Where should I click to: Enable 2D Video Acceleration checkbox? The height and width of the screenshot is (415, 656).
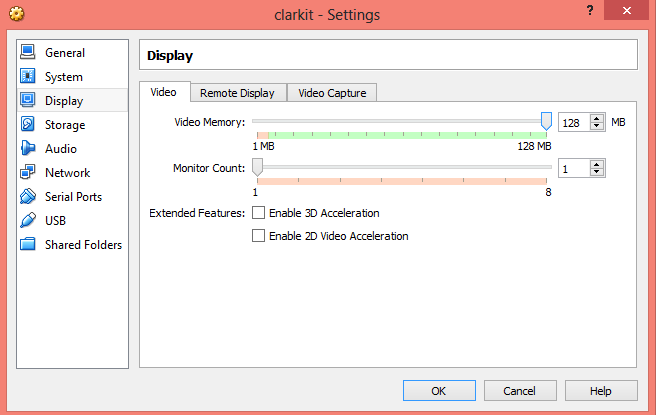click(x=258, y=236)
